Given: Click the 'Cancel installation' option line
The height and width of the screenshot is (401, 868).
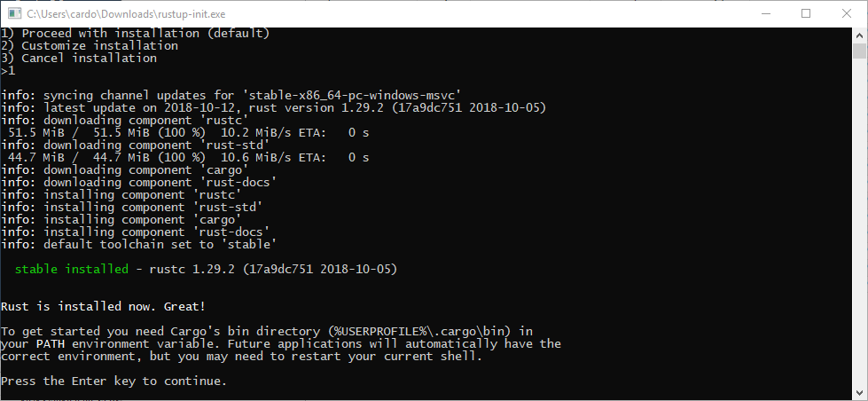Looking at the screenshot, I should [79, 59].
